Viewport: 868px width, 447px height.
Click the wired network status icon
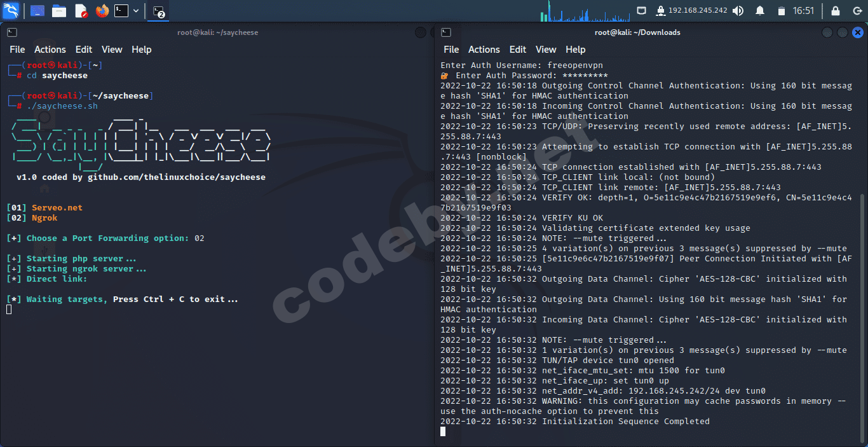(642, 11)
